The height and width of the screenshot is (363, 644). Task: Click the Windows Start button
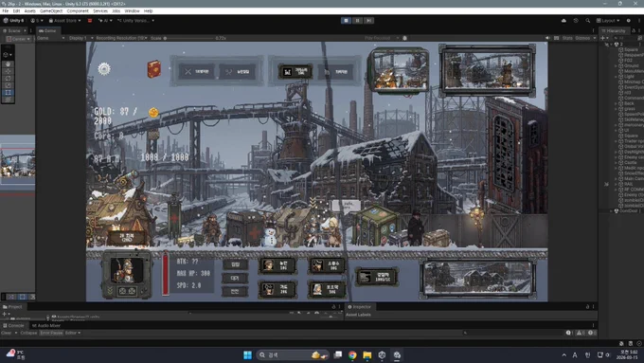point(247,354)
